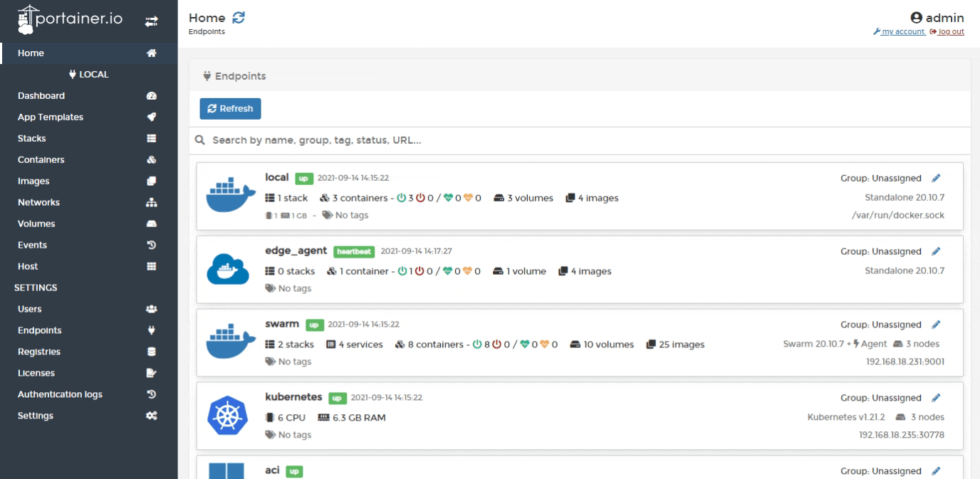Viewport: 980px width, 479px height.
Task: Click the Containers cubes icon
Action: pyautogui.click(x=151, y=159)
